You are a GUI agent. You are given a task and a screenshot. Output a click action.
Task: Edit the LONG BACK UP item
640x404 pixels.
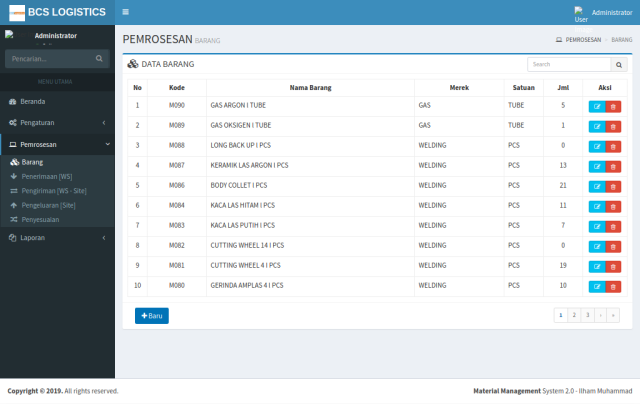[597, 145]
